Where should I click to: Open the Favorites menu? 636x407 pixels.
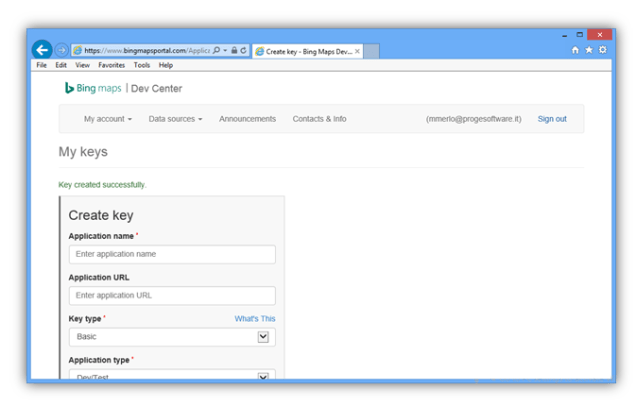[111, 65]
